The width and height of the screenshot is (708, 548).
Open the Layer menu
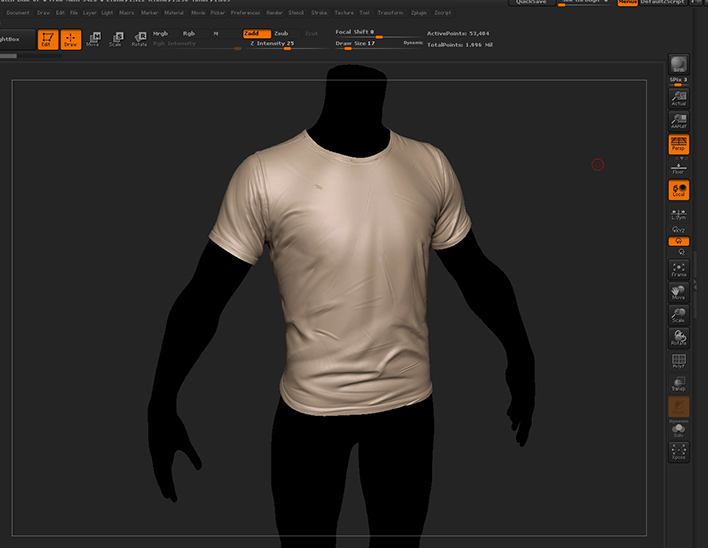click(89, 13)
